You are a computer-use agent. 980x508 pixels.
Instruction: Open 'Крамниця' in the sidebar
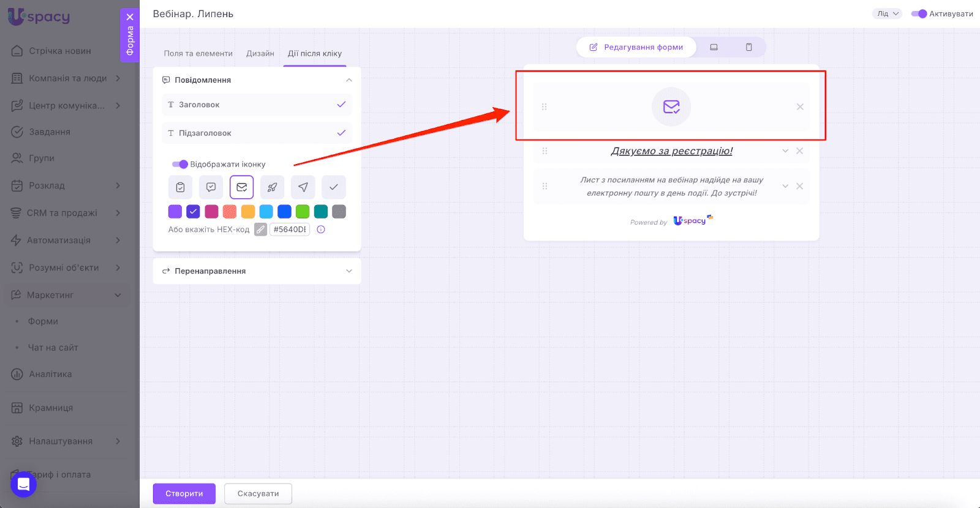51,408
